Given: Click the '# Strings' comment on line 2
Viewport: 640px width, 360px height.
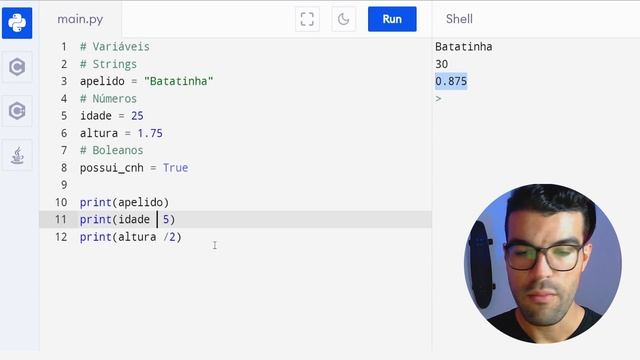Looking at the screenshot, I should (108, 64).
